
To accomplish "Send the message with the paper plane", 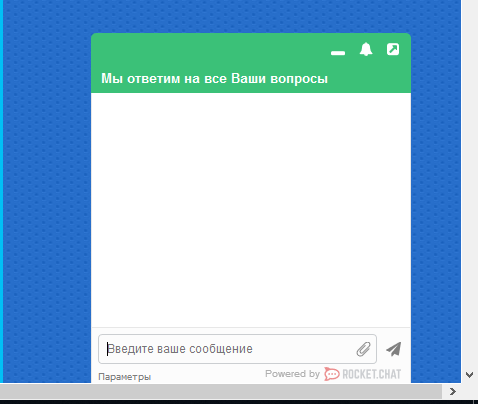I will [394, 349].
